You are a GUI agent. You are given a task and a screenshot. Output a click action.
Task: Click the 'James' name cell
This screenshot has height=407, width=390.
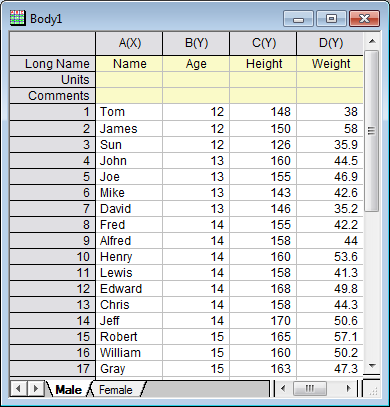pos(129,129)
